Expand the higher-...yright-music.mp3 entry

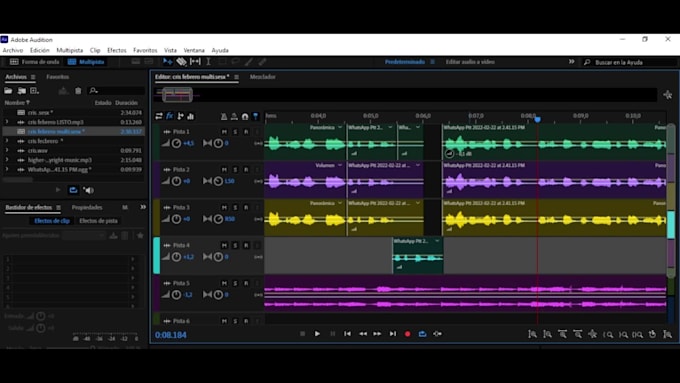[7, 160]
